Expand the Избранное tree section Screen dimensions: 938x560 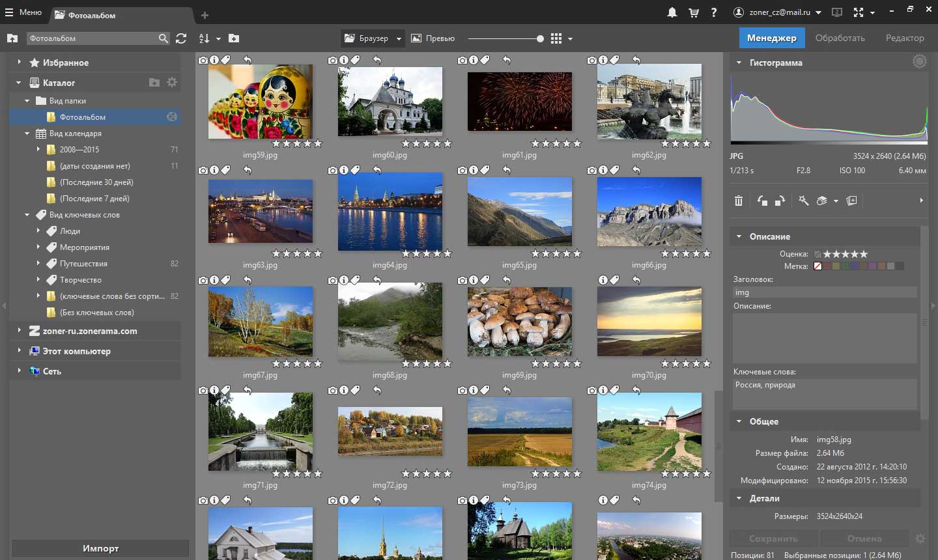(19, 63)
